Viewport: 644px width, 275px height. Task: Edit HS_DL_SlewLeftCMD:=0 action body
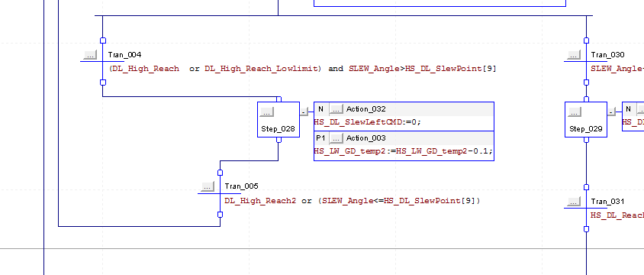pyautogui.click(x=368, y=122)
